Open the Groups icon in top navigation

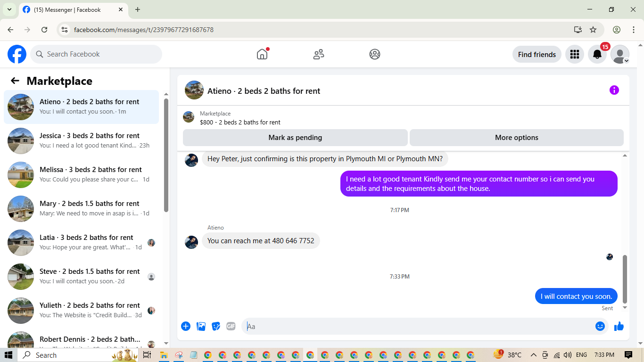[375, 54]
